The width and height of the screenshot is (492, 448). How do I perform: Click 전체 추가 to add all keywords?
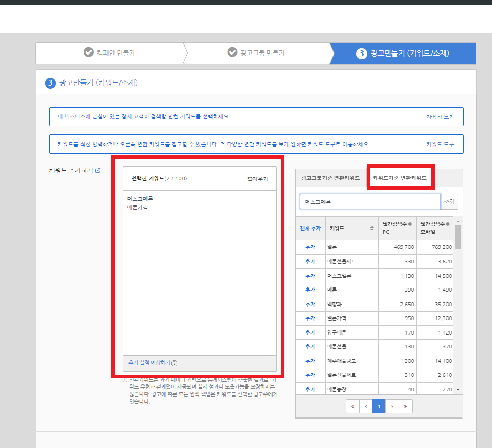tap(311, 228)
